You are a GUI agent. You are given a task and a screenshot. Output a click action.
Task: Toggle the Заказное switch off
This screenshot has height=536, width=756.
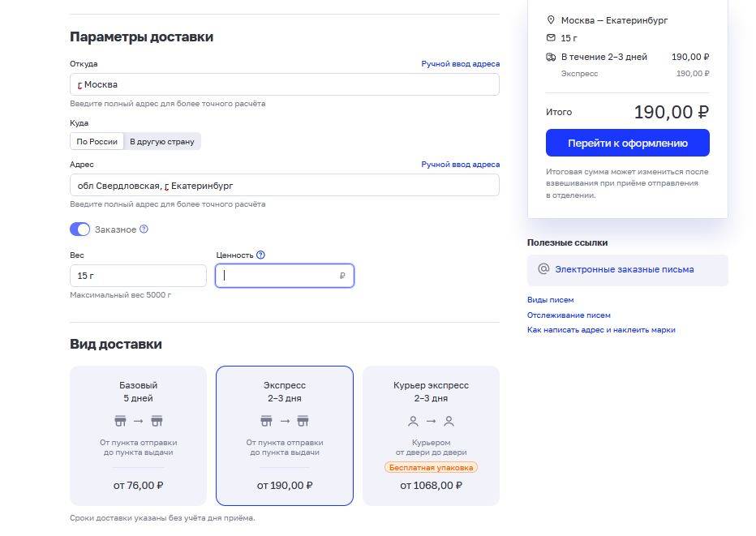79,229
